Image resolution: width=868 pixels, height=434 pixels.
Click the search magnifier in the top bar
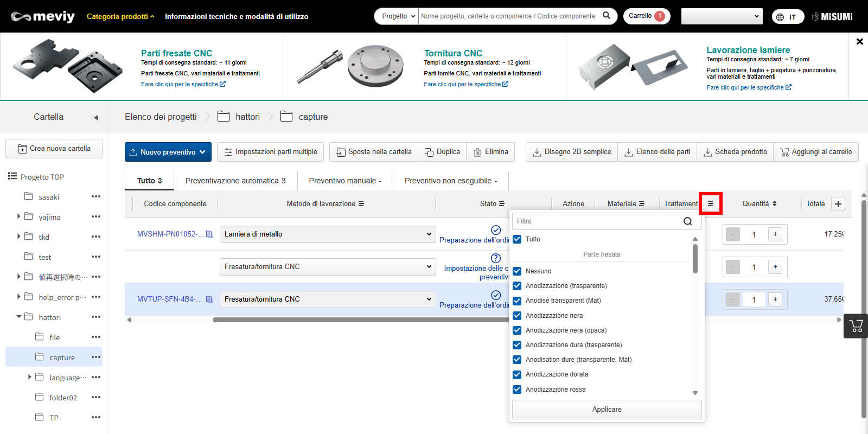click(607, 16)
